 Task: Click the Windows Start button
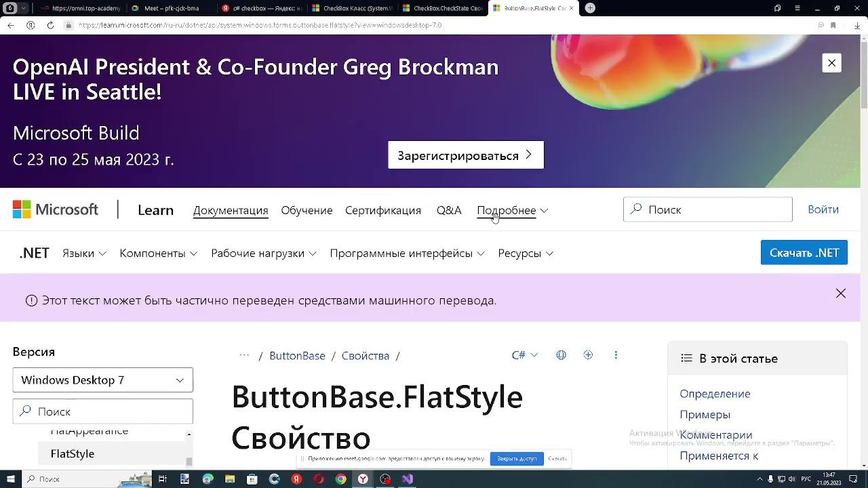click(x=10, y=479)
